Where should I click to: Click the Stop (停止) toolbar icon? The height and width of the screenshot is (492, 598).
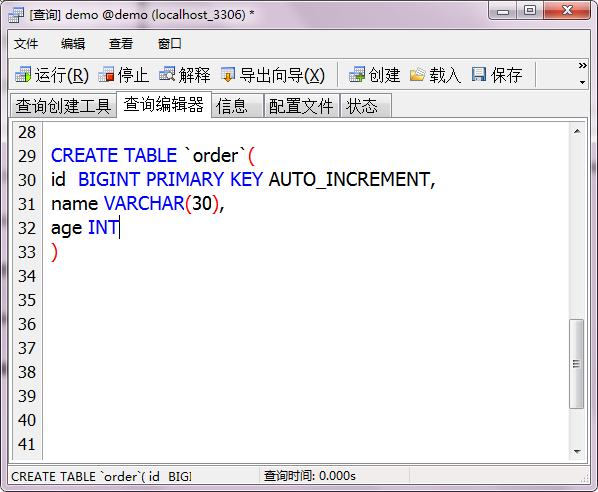(106, 75)
